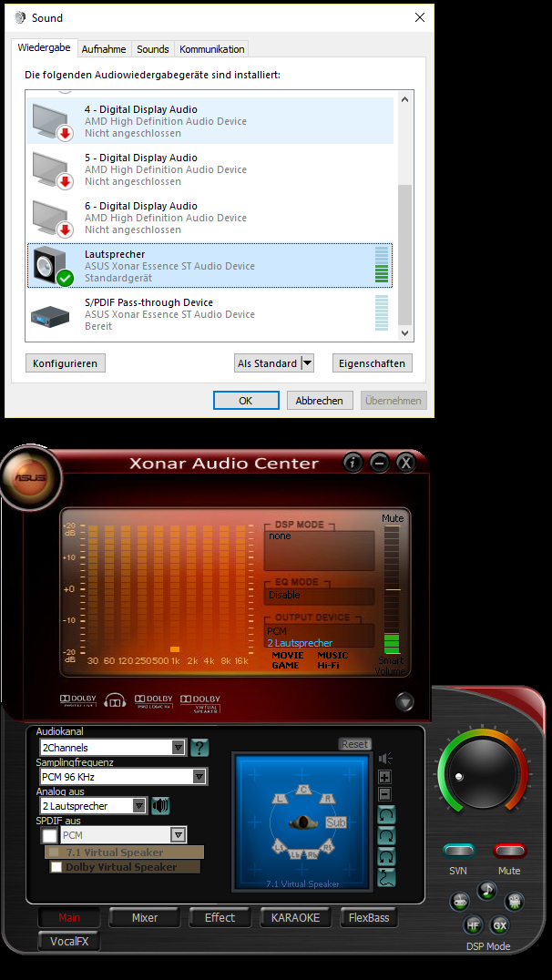
Task: Click the R front-right speaker in the diagram
Action: pos(327,799)
